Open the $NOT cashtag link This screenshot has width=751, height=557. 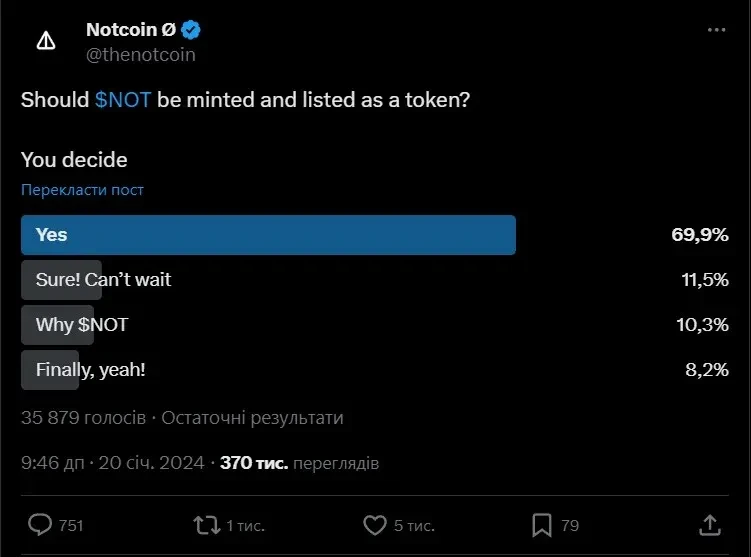(123, 101)
